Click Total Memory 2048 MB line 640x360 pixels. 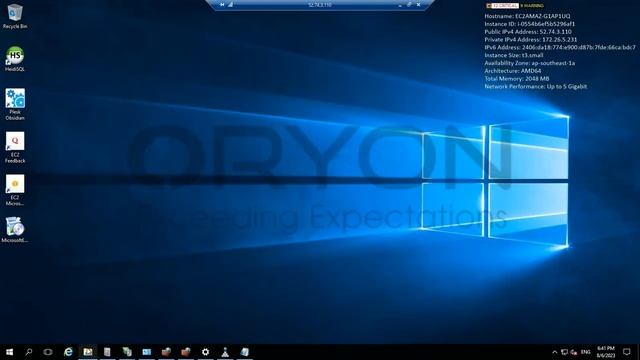pyautogui.click(x=517, y=78)
